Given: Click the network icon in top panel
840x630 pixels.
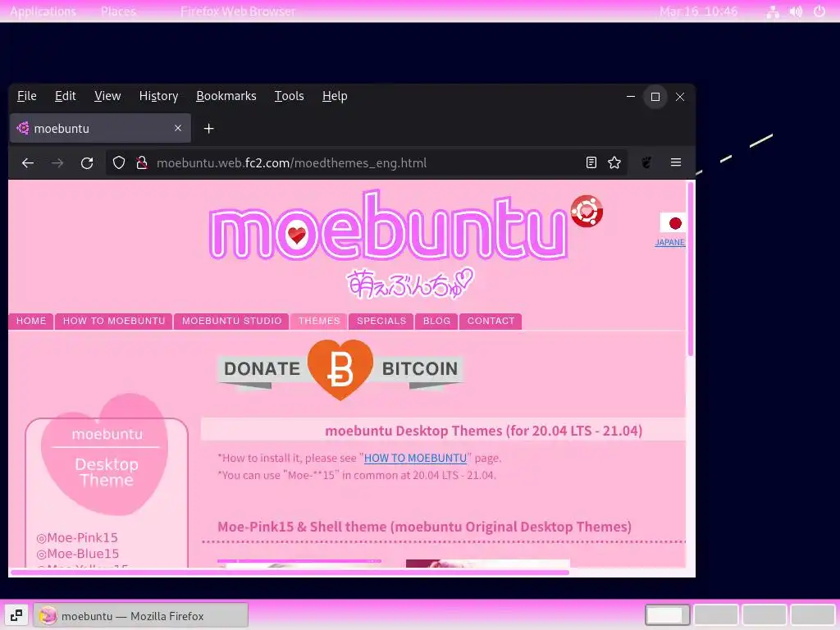Looking at the screenshot, I should (x=773, y=11).
